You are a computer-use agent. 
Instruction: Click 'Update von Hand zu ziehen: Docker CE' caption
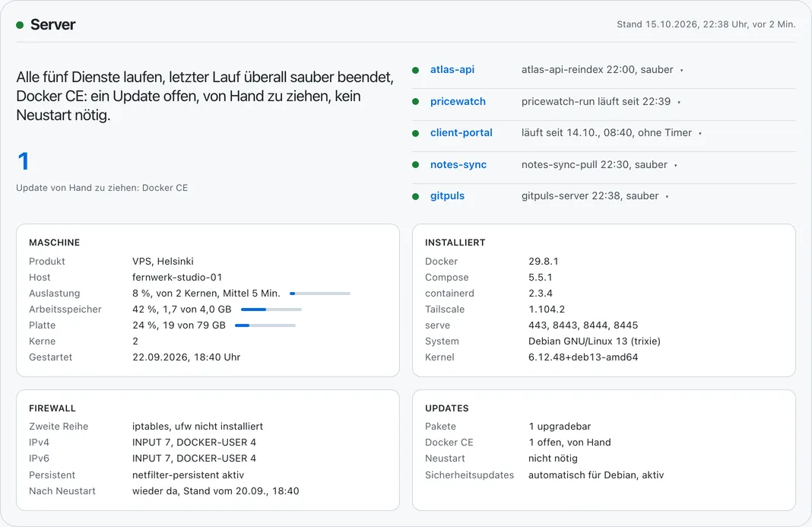tap(102, 188)
